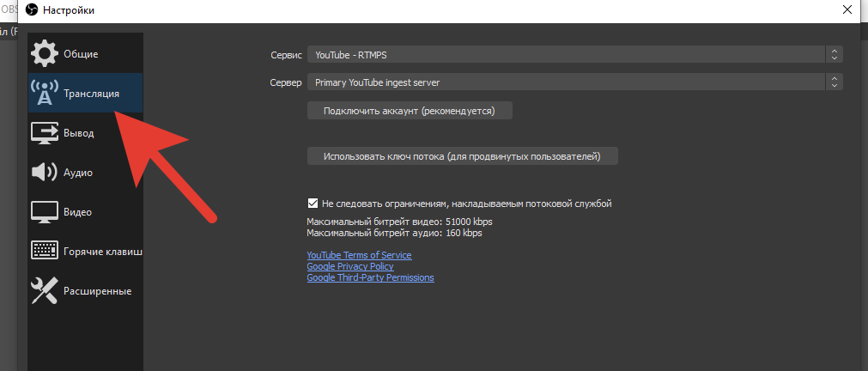
Task: Click the gear icon for Общие settings
Action: click(x=45, y=54)
